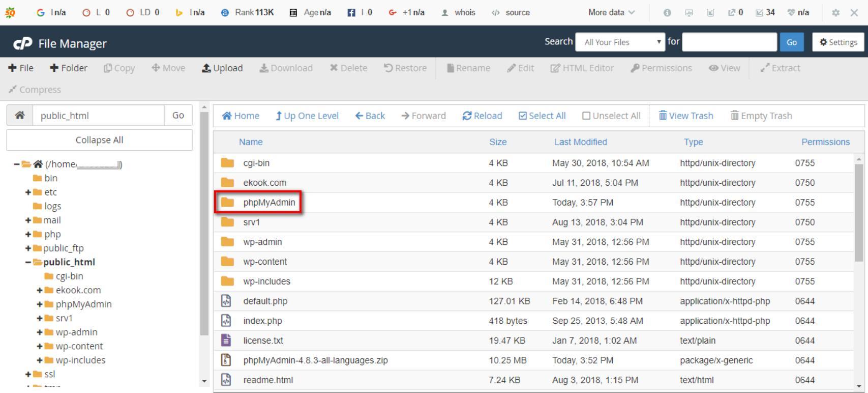Expand the public_ftp folder in tree
Screen dimensions: 868x393
[28, 248]
